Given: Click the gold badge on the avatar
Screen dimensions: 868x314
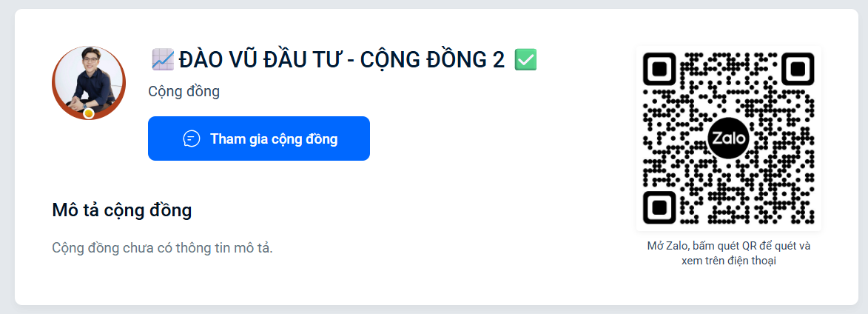Looking at the screenshot, I should 89,113.
